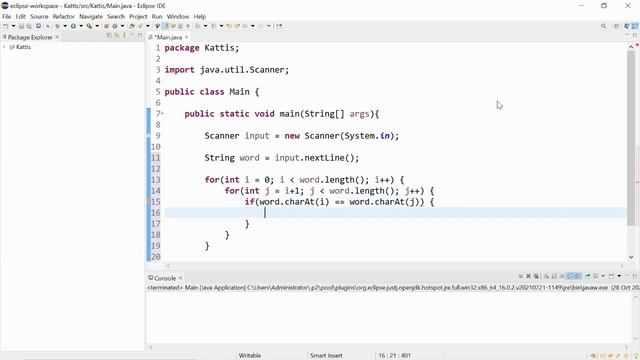Select the Kattis project

pos(23,47)
